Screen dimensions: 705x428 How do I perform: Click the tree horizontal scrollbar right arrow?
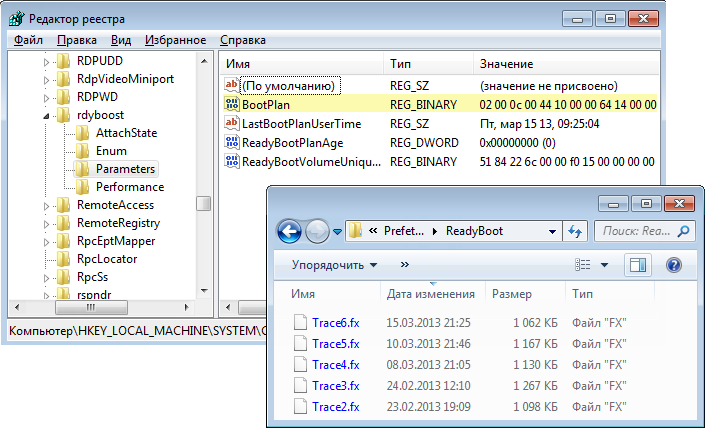187,308
